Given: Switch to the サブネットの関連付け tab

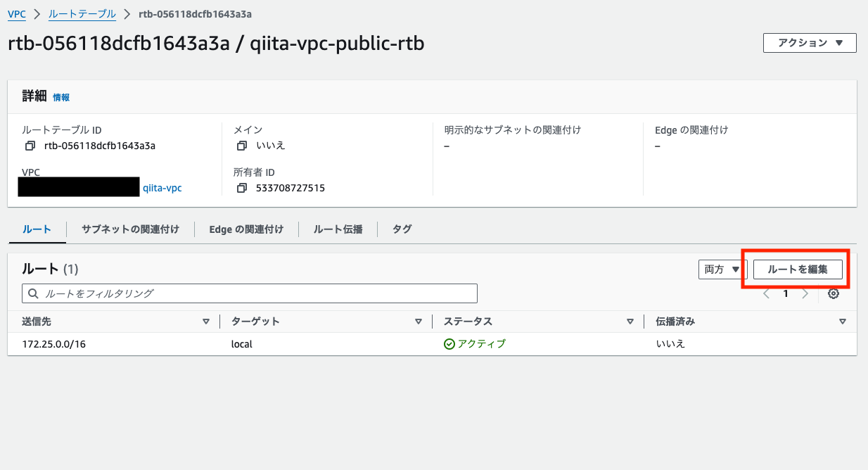Looking at the screenshot, I should 131,229.
